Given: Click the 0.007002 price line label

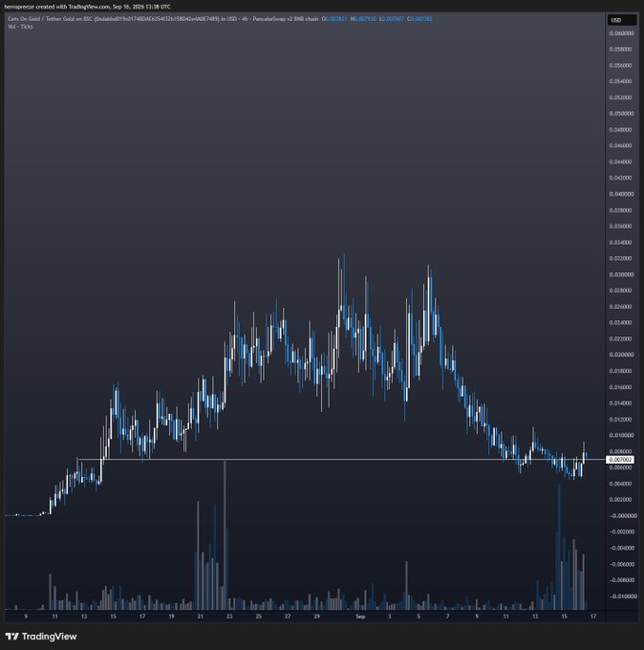Looking at the screenshot, I should click(x=620, y=460).
